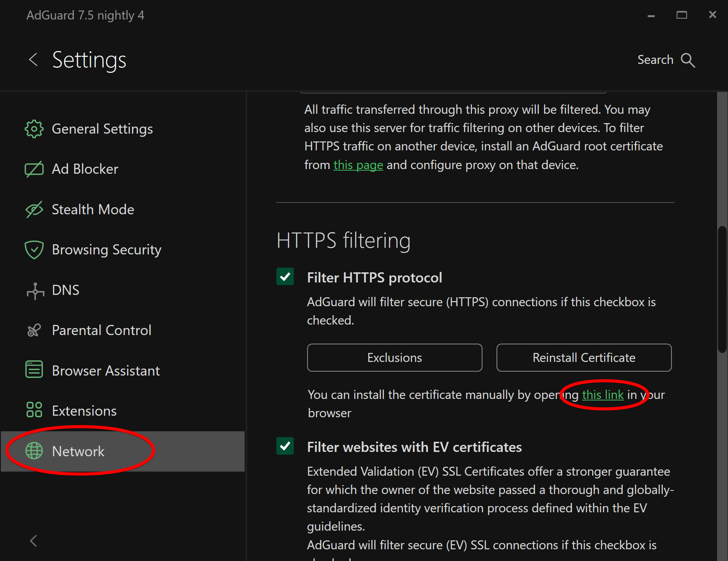The height and width of the screenshot is (561, 728).
Task: Click the DNS network node icon
Action: pos(35,291)
